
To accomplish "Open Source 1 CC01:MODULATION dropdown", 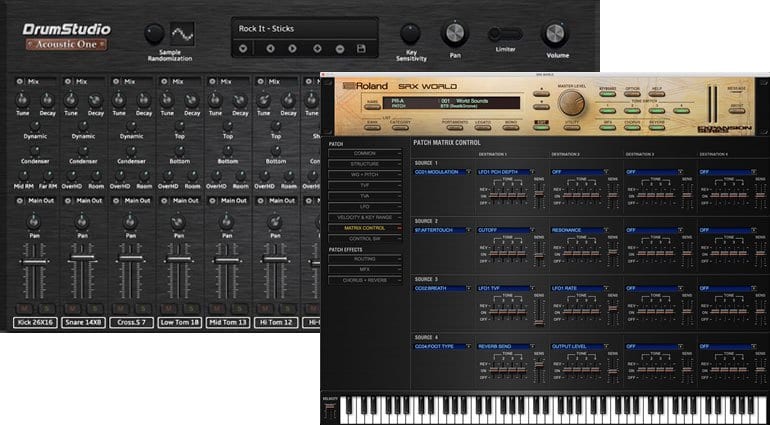I will [443, 172].
